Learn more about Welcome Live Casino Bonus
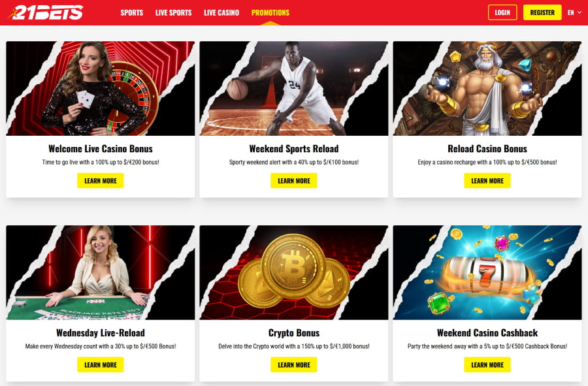 [x=101, y=181]
